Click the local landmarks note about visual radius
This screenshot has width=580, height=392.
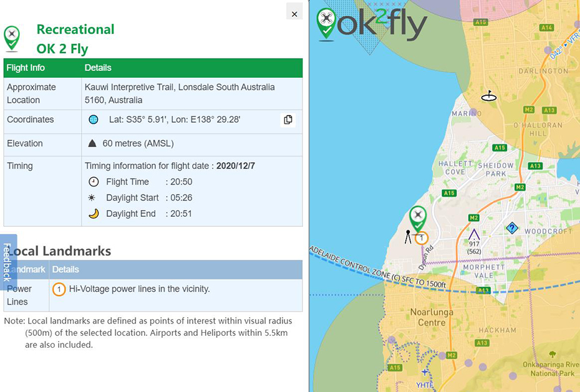coord(148,333)
